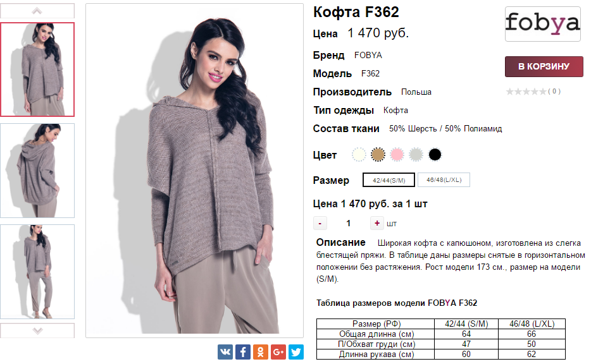Share product on VK
Screen dimensions: 591x364
pyautogui.click(x=225, y=352)
